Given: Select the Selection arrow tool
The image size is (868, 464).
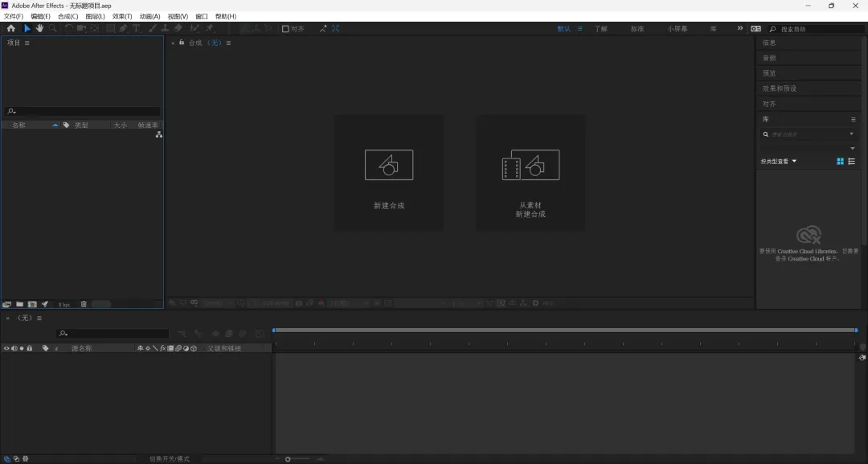Looking at the screenshot, I should [27, 28].
